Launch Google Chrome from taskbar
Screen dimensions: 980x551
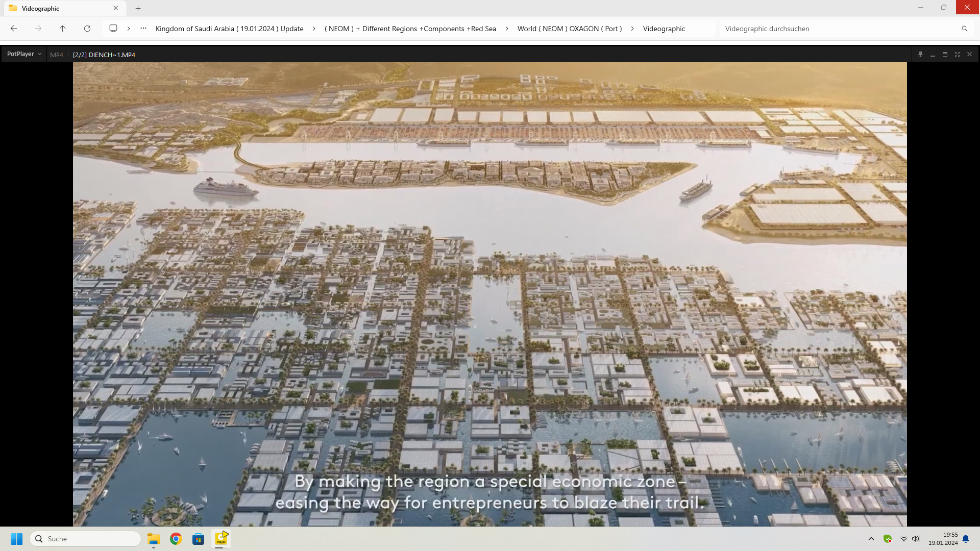[176, 539]
